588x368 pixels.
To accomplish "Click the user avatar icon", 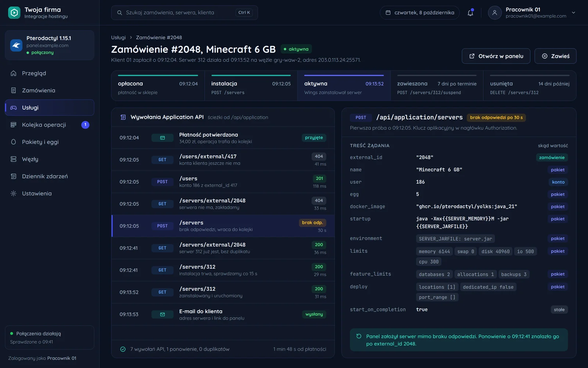I will tap(495, 13).
